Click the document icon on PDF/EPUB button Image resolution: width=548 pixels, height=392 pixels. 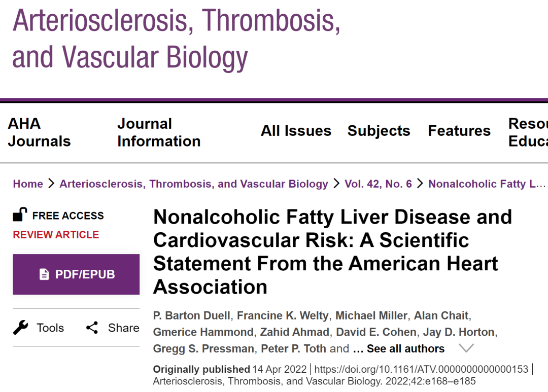pyautogui.click(x=44, y=274)
